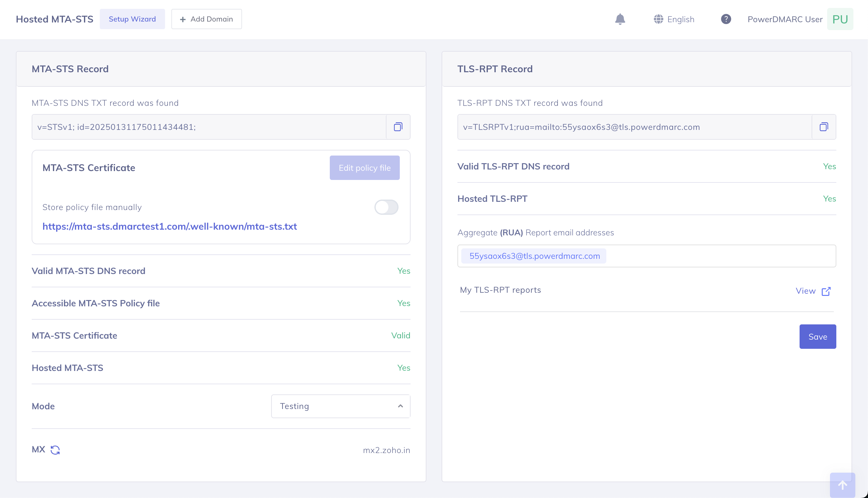Click the Add Domain button

[x=206, y=19]
